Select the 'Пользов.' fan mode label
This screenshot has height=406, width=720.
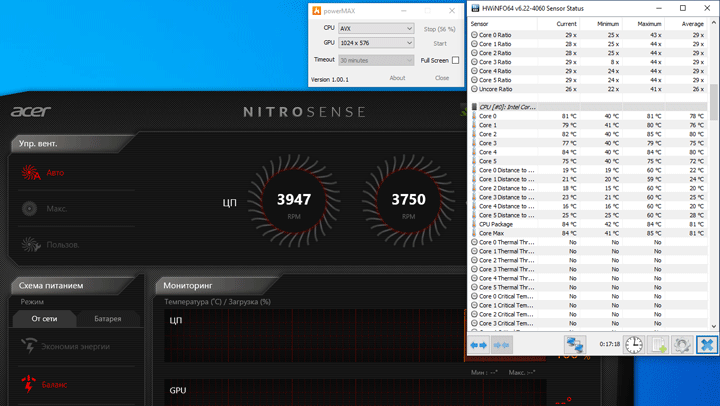(63, 245)
